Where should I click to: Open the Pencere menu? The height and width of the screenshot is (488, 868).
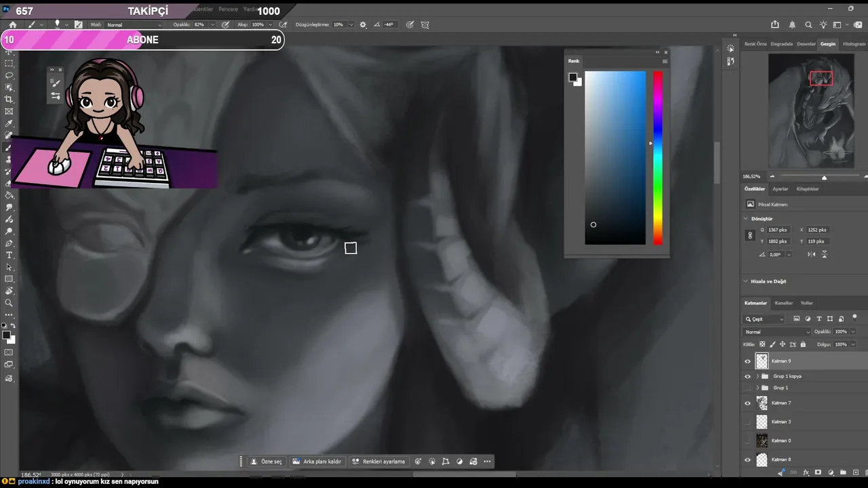(x=228, y=9)
